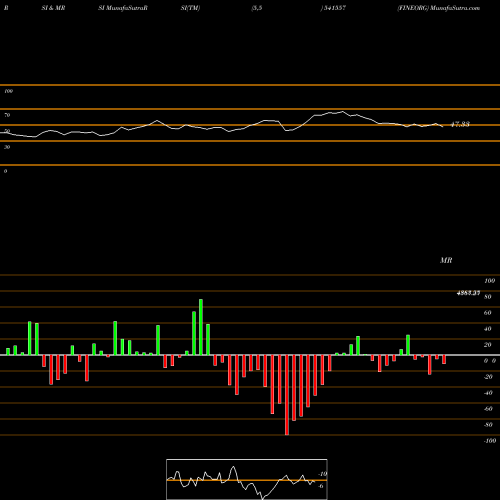Viewport: 500px width, 500px height.
Task: Click the -6 label in the mini chart
Action: 321,486
